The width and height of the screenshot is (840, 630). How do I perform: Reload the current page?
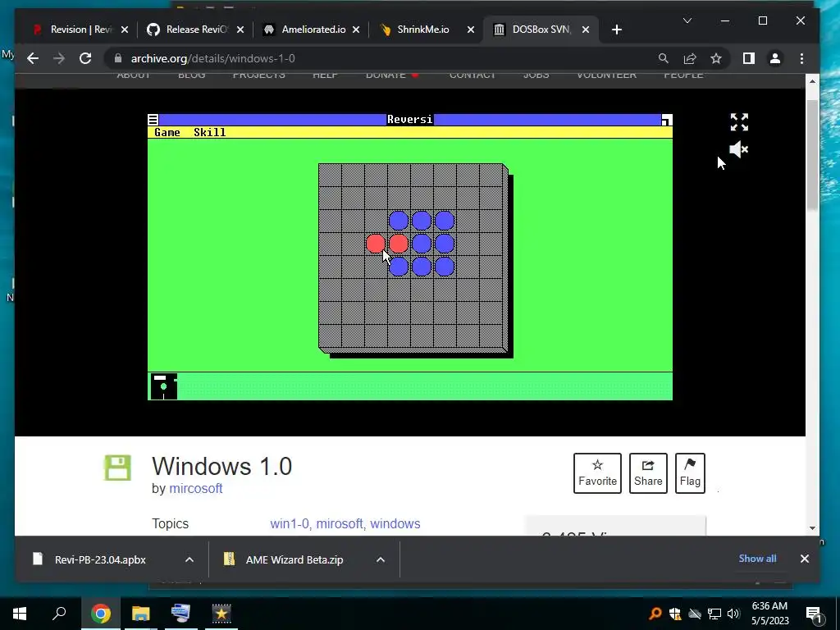click(85, 58)
